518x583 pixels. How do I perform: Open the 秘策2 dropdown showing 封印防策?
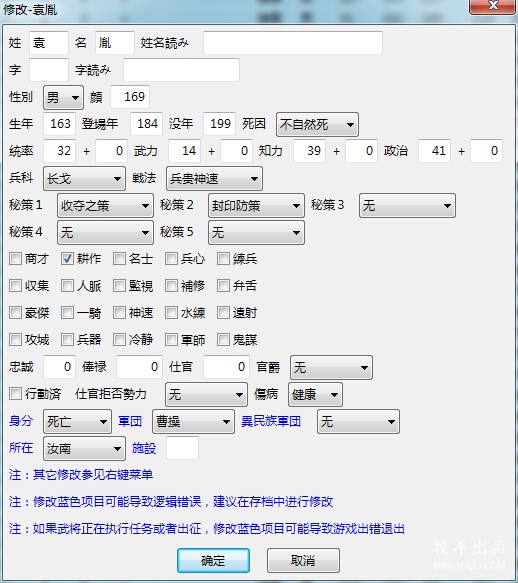[256, 205]
